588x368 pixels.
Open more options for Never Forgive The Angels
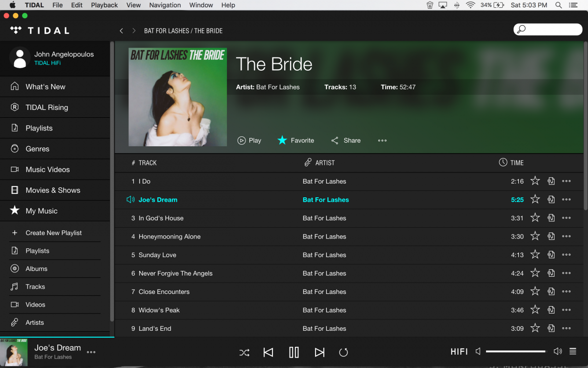pos(566,273)
